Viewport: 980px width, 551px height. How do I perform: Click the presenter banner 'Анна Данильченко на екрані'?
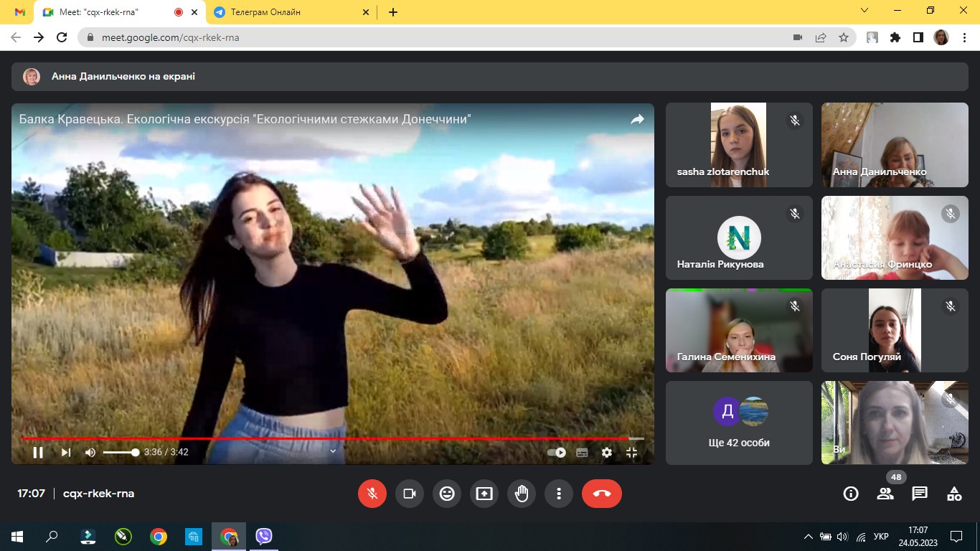[x=490, y=77]
